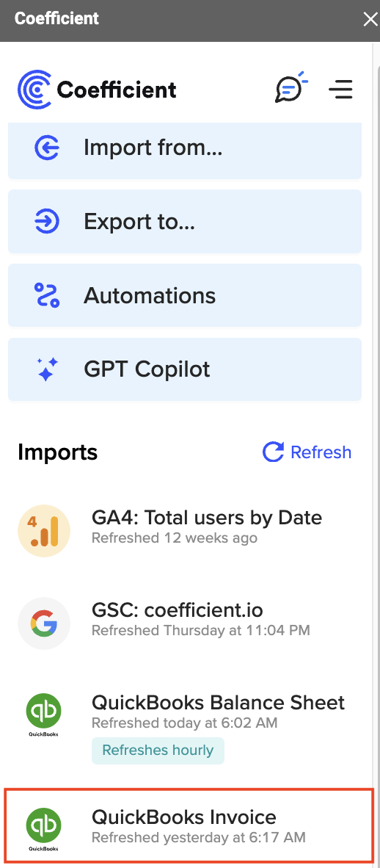This screenshot has height=868, width=380.
Task: Click the GPT Copilot sparkle icon
Action: (48, 369)
